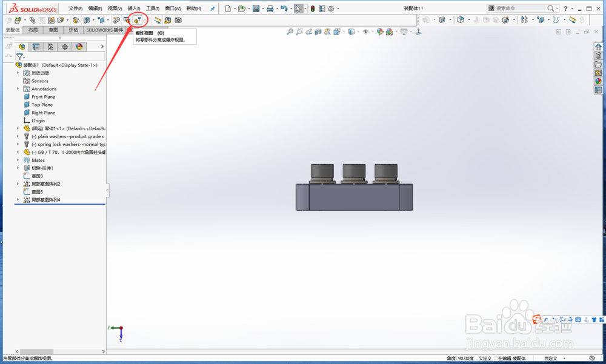Pin the menu bar with pushpin
The image size is (606, 364).
coord(213,8)
